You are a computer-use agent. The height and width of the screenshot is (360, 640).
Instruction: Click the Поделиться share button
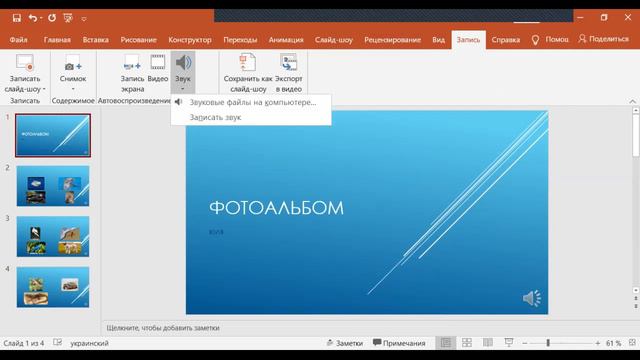click(x=604, y=39)
